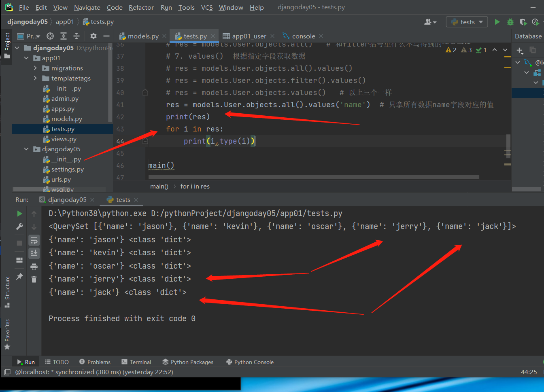544x392 pixels.
Task: Print the Run console output
Action: pyautogui.click(x=34, y=267)
